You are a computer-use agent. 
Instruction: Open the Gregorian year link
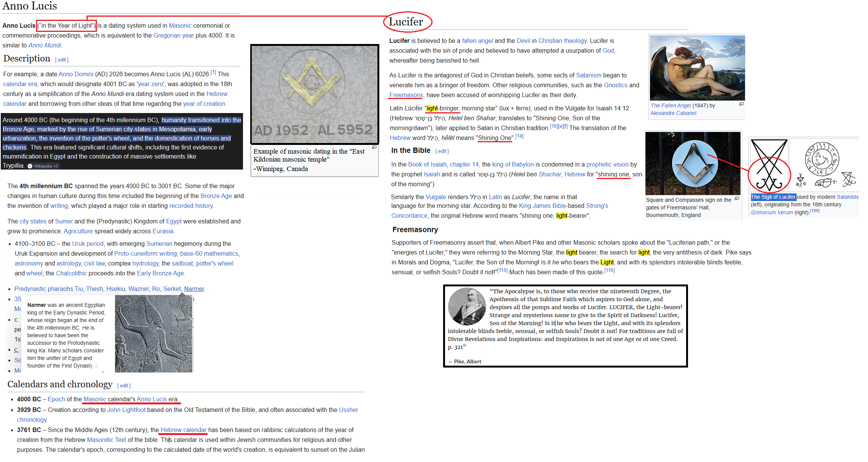coord(174,36)
